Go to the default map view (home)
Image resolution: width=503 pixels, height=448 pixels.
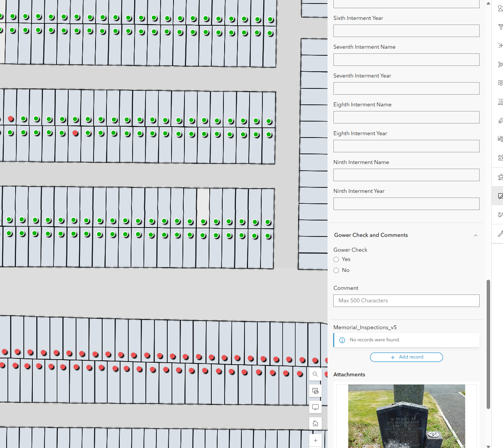(x=315, y=423)
